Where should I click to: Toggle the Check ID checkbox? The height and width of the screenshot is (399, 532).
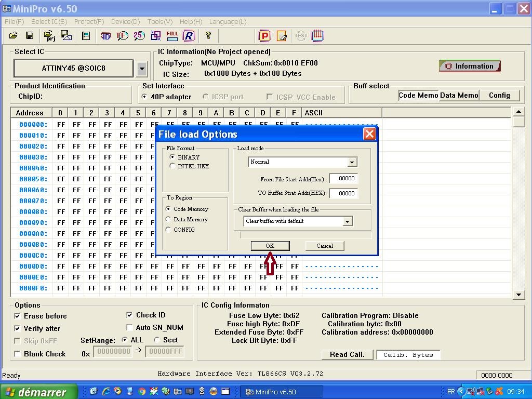(129, 315)
